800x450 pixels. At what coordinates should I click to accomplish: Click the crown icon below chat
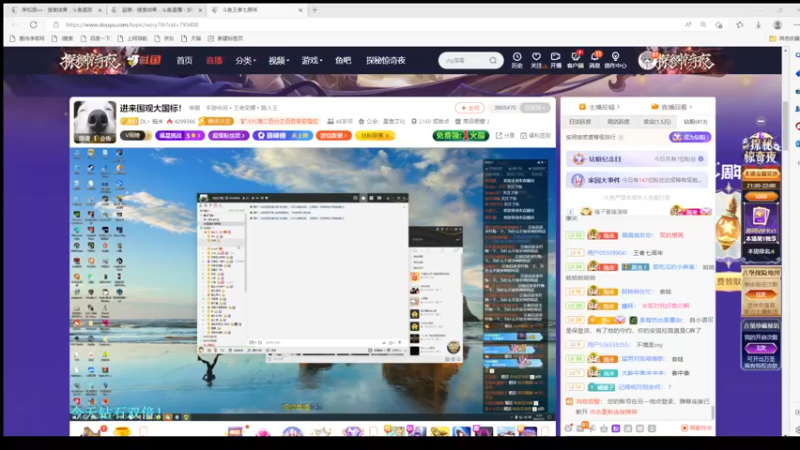click(604, 429)
